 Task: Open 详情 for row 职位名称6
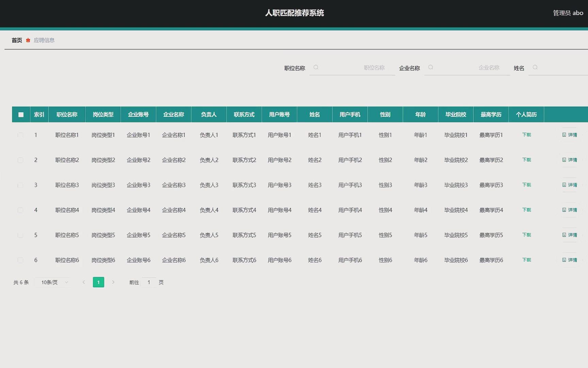(570, 260)
